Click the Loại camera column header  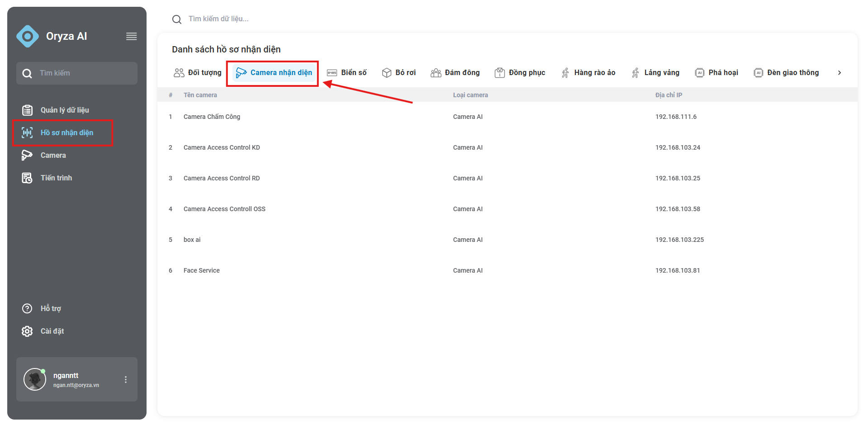[x=470, y=95]
